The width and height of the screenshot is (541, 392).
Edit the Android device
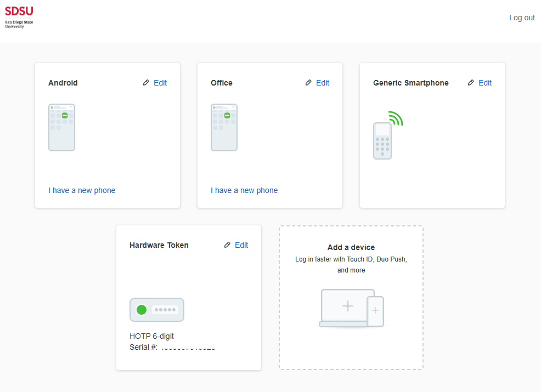(160, 83)
